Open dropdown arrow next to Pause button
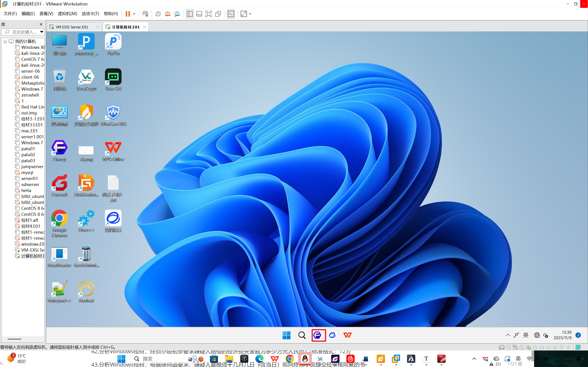The width and height of the screenshot is (588, 367). point(134,14)
